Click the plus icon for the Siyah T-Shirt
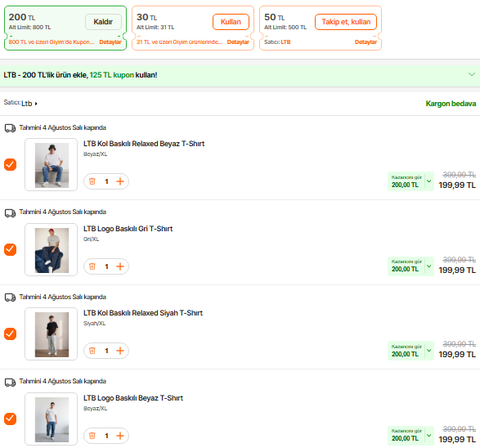This screenshot has width=480, height=448. (120, 351)
